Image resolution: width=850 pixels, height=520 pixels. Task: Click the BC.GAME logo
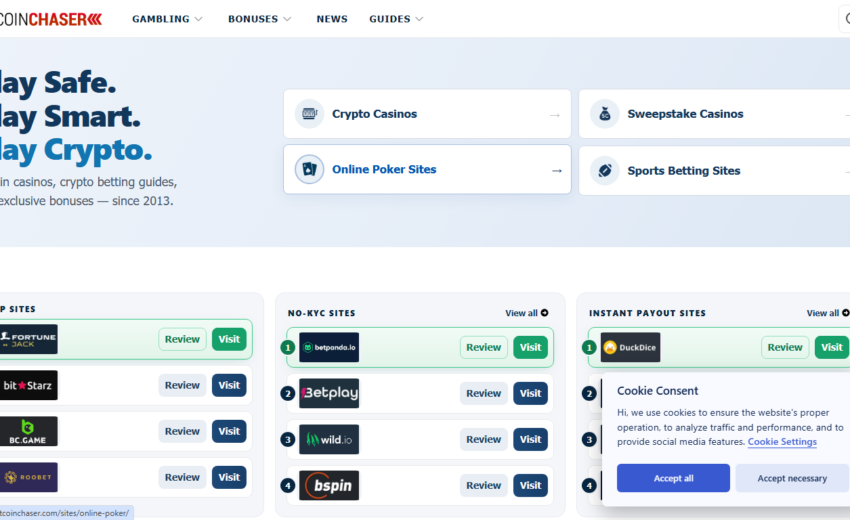[x=28, y=432]
